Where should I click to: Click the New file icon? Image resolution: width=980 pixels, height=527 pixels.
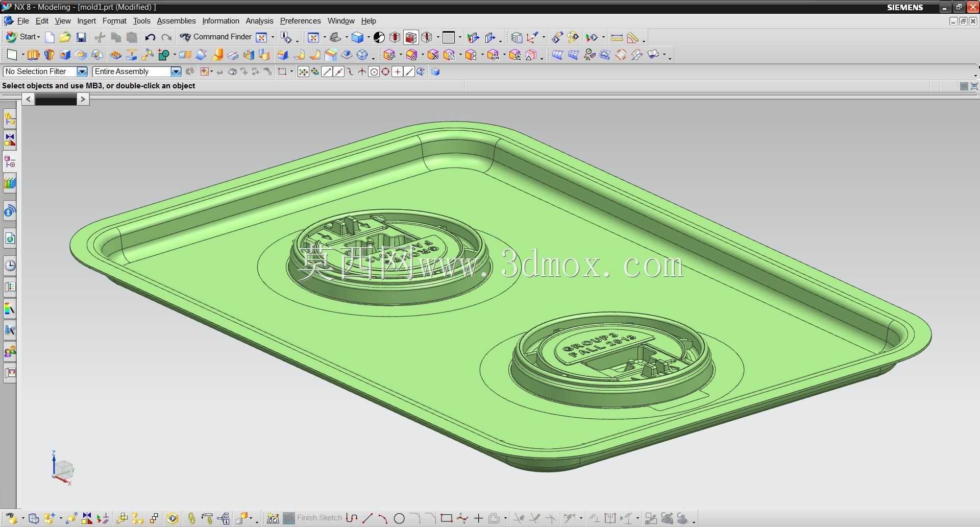pos(50,37)
